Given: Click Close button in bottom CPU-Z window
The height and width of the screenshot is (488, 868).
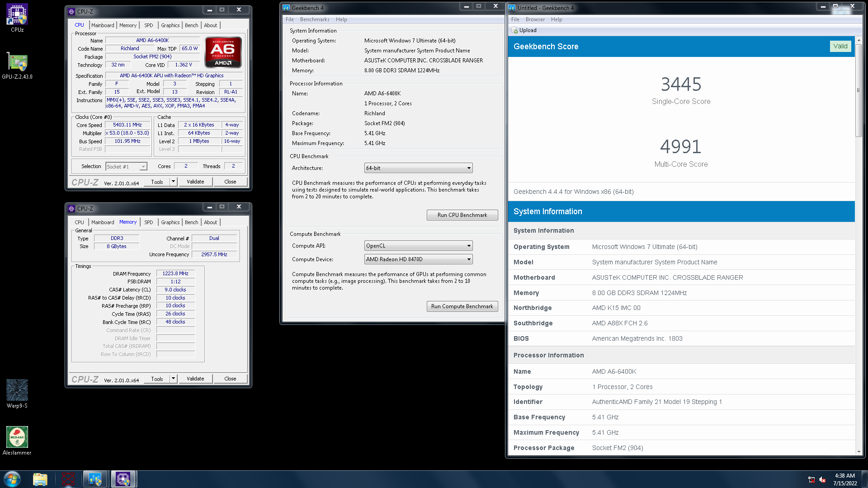Looking at the screenshot, I should [x=230, y=379].
